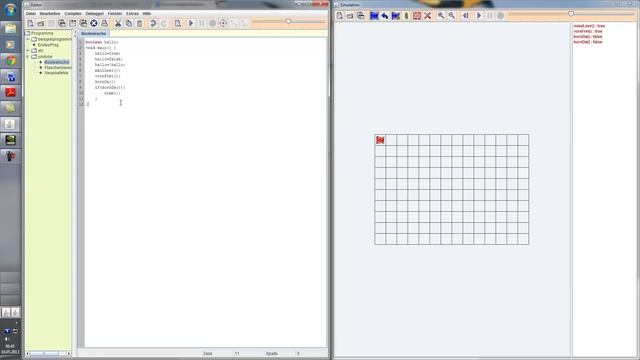
Task: Open Adobe Reader from the taskbar
Action: pyautogui.click(x=11, y=92)
